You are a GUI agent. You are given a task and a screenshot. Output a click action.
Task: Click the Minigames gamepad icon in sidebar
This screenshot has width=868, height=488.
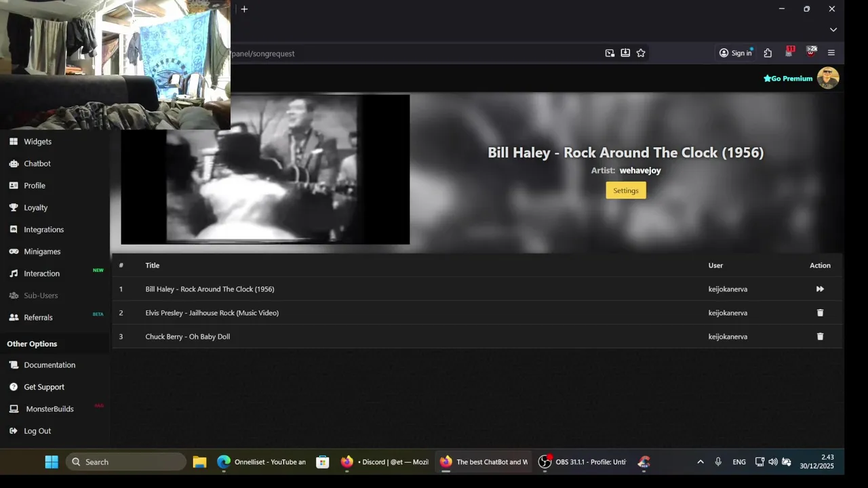pos(14,251)
